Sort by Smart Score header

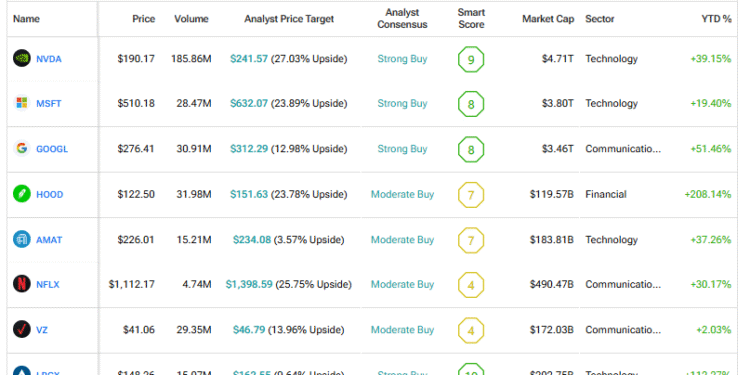click(471, 19)
